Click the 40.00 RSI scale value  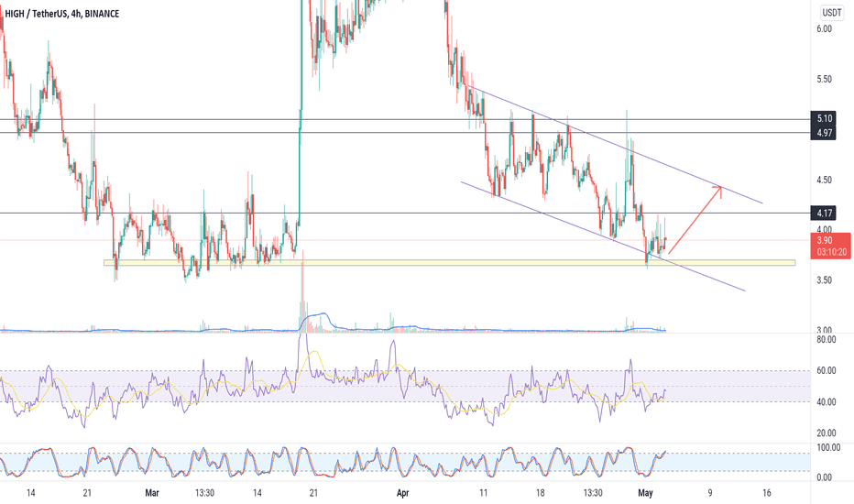coord(827,402)
